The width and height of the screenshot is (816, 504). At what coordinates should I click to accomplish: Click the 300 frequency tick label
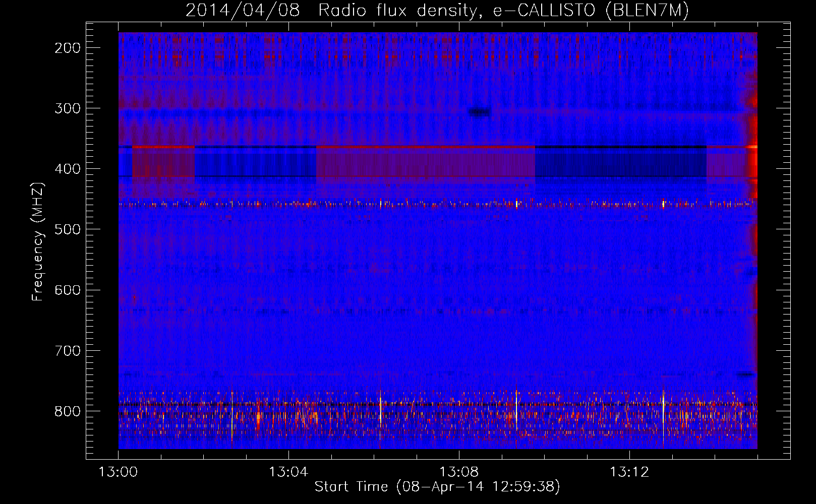[x=68, y=108]
